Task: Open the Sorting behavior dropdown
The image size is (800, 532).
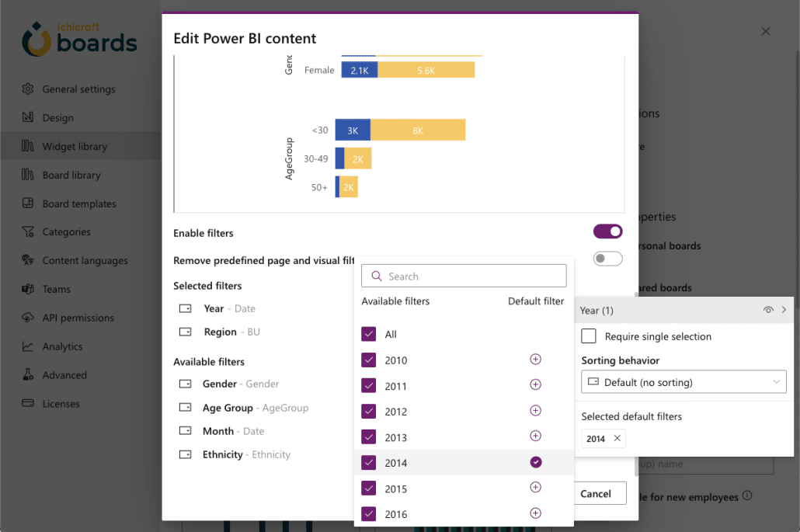Action: (683, 381)
